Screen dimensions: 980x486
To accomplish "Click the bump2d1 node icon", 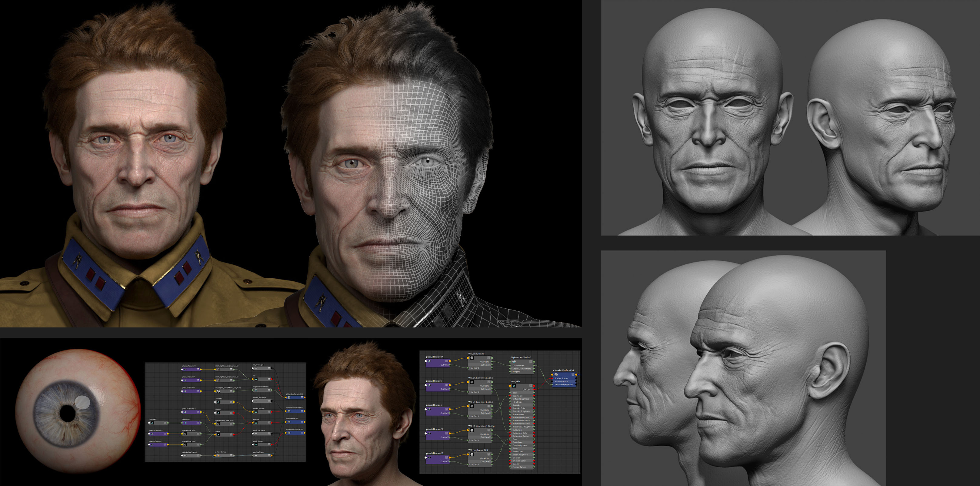I will 185,423.
